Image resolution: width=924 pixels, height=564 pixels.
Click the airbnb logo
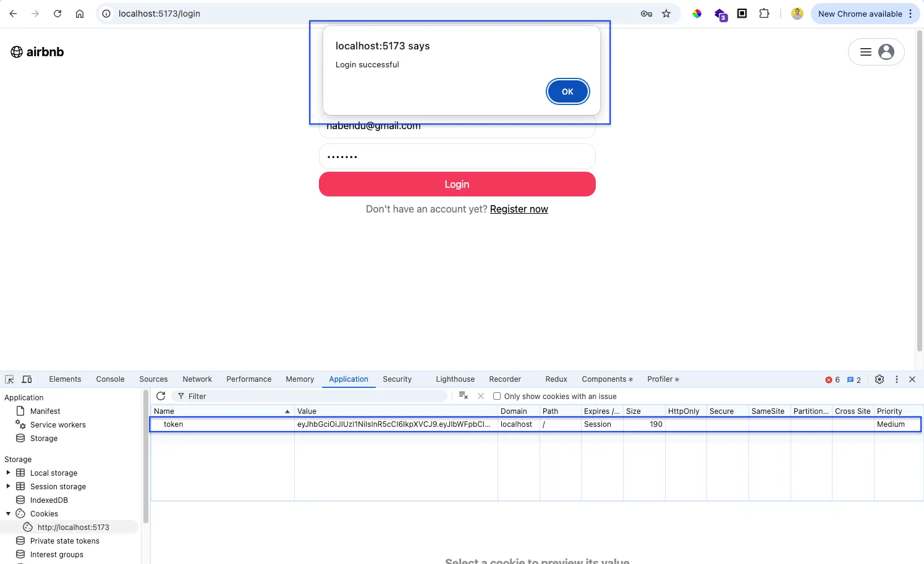[x=37, y=52]
